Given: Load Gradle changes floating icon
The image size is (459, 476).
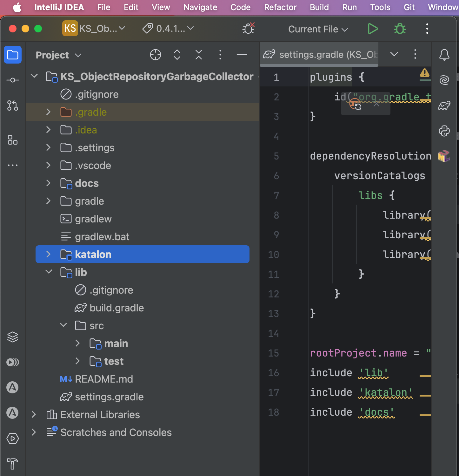Looking at the screenshot, I should point(355,104).
